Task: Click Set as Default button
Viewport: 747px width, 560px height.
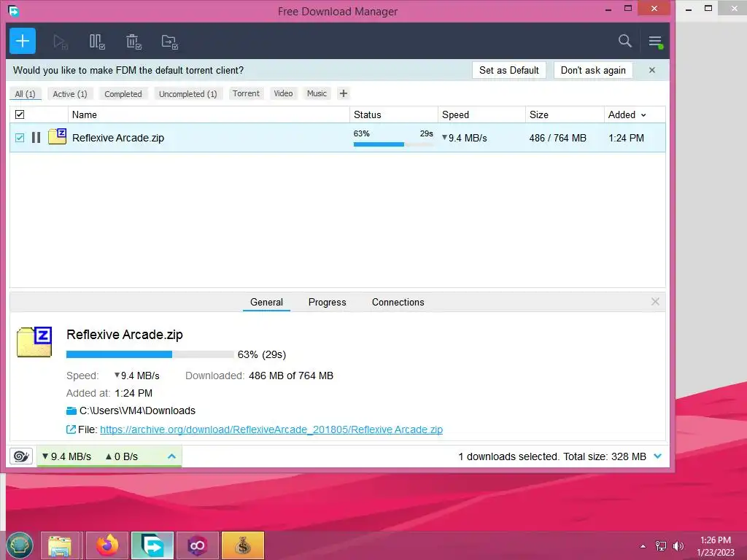Action: [508, 70]
